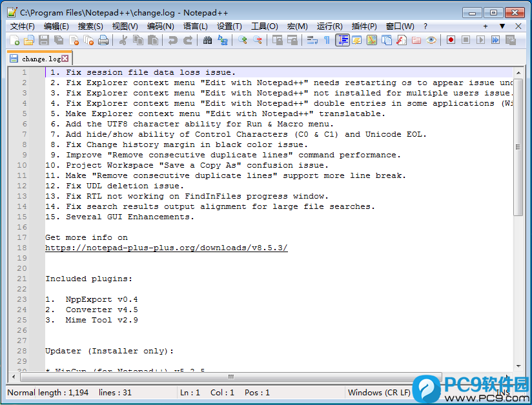Select the change.log tab

tap(39, 59)
